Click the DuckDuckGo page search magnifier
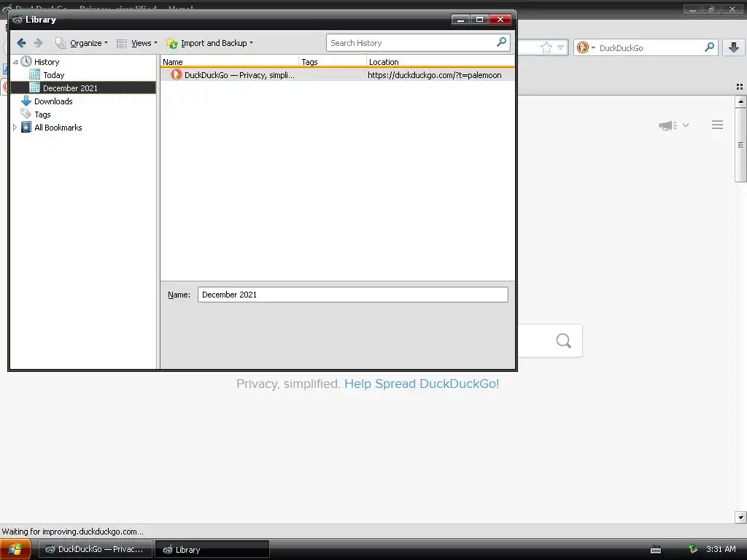The width and height of the screenshot is (747, 560). [x=564, y=341]
